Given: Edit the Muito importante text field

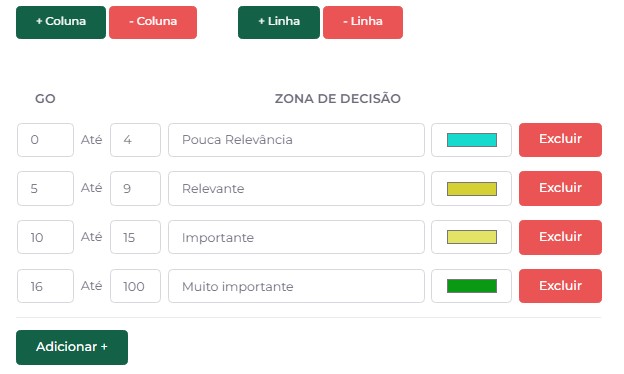Looking at the screenshot, I should (296, 286).
